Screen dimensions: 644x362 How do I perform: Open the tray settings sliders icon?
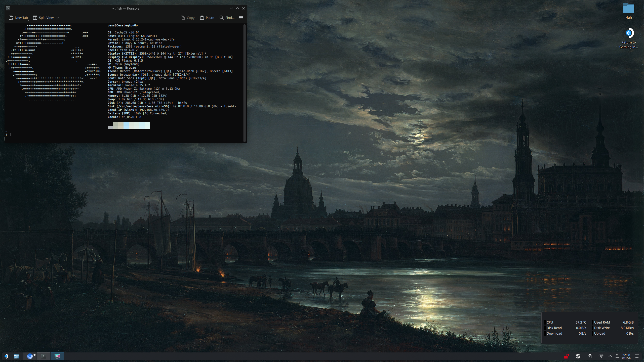617,356
